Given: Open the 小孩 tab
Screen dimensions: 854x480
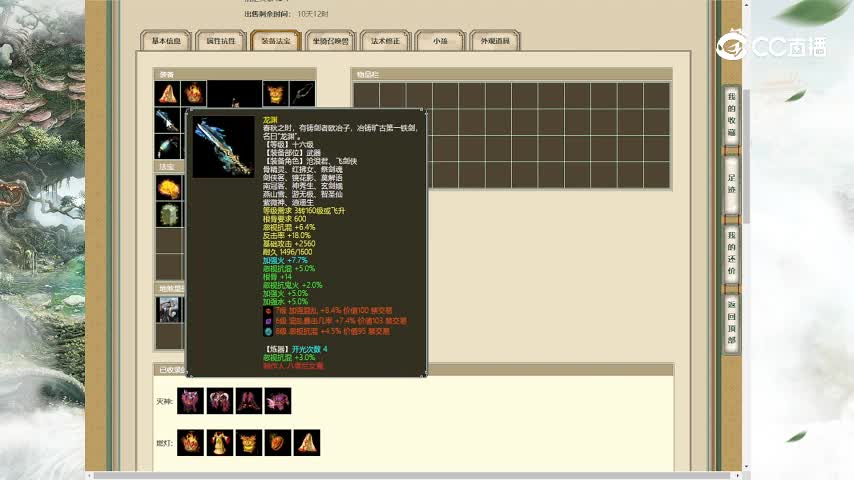Looking at the screenshot, I should point(440,41).
